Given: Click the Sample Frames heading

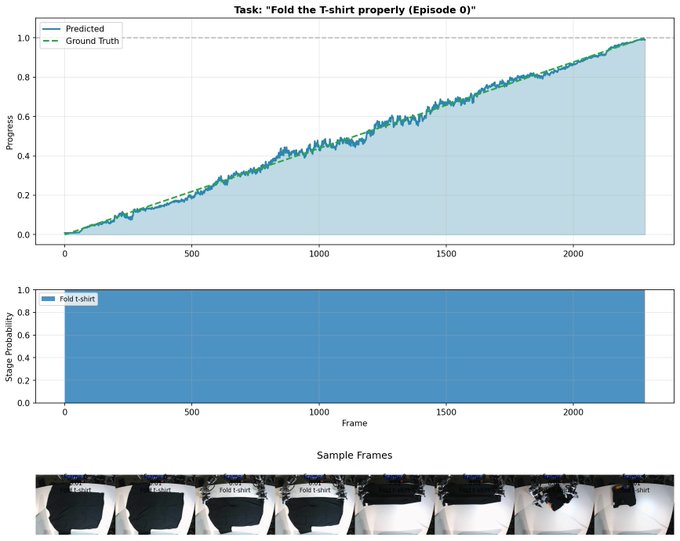Looking at the screenshot, I should [354, 455].
